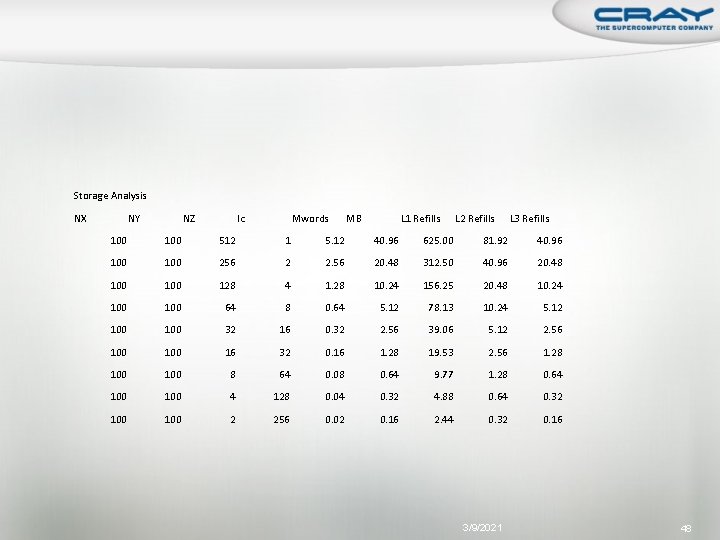Click the slide number 48
Screen dimensions: 720x540
point(686,529)
